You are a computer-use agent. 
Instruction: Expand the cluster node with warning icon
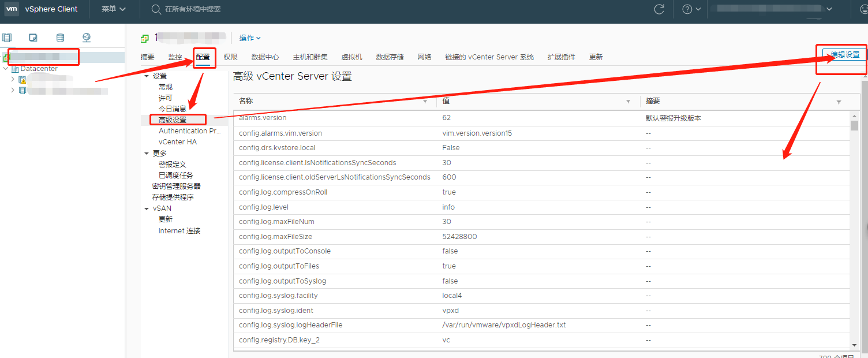click(13, 80)
